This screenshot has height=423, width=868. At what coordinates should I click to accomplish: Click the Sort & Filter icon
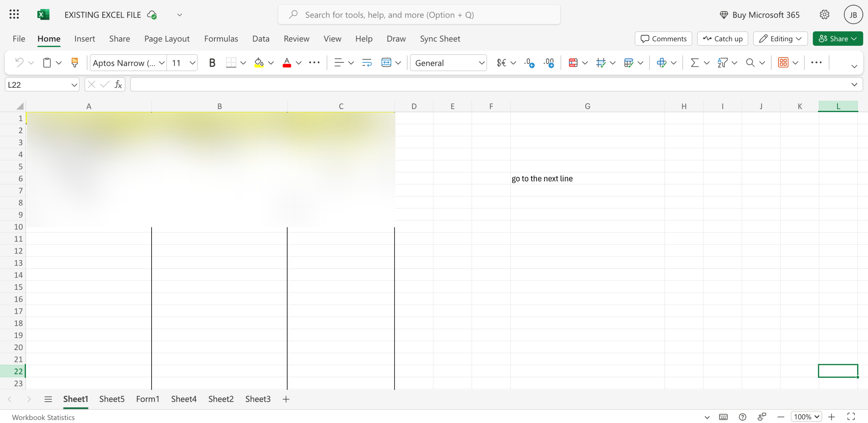722,63
